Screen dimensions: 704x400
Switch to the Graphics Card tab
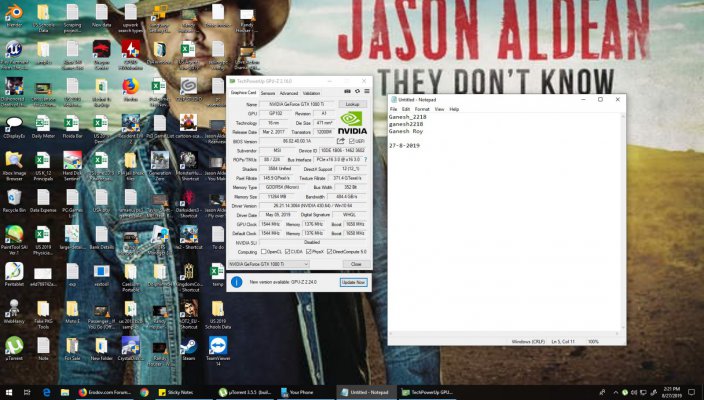click(x=243, y=93)
